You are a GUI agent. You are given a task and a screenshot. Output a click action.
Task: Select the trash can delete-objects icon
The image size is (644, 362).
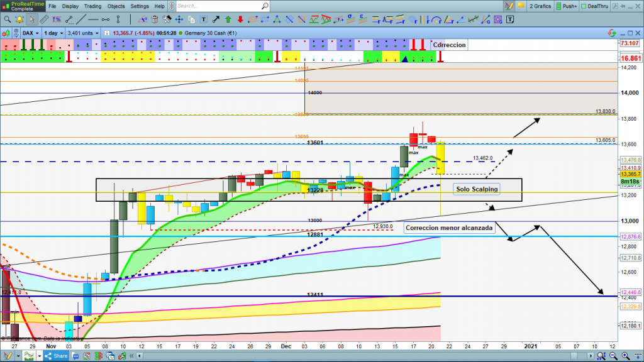click(155, 19)
